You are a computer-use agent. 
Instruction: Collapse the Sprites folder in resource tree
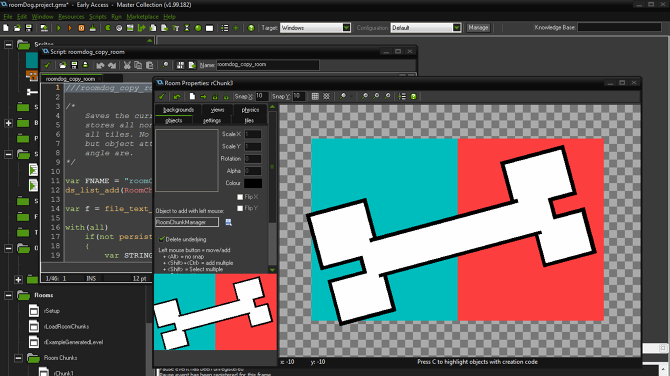(9, 44)
